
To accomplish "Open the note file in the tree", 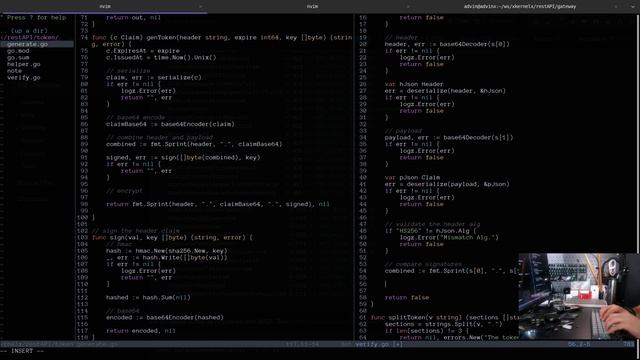I will coord(14,71).
